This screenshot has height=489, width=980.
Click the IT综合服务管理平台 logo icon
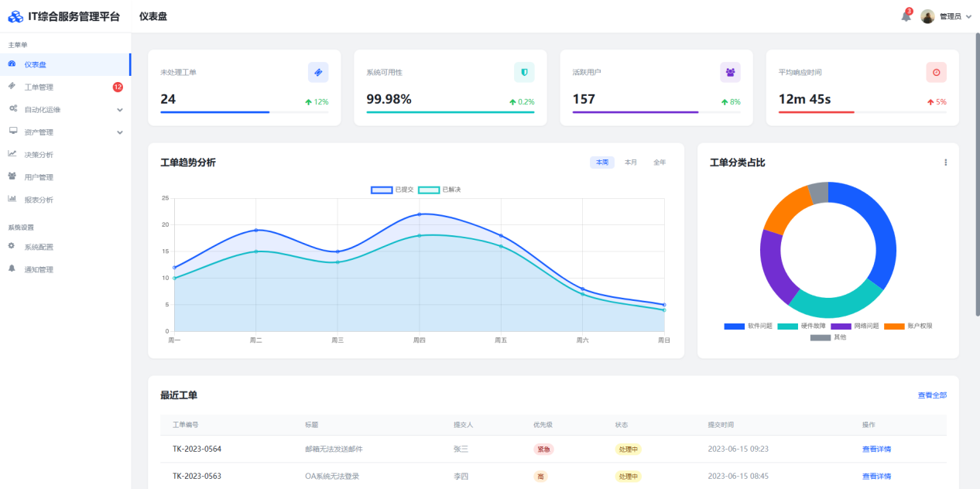[15, 16]
